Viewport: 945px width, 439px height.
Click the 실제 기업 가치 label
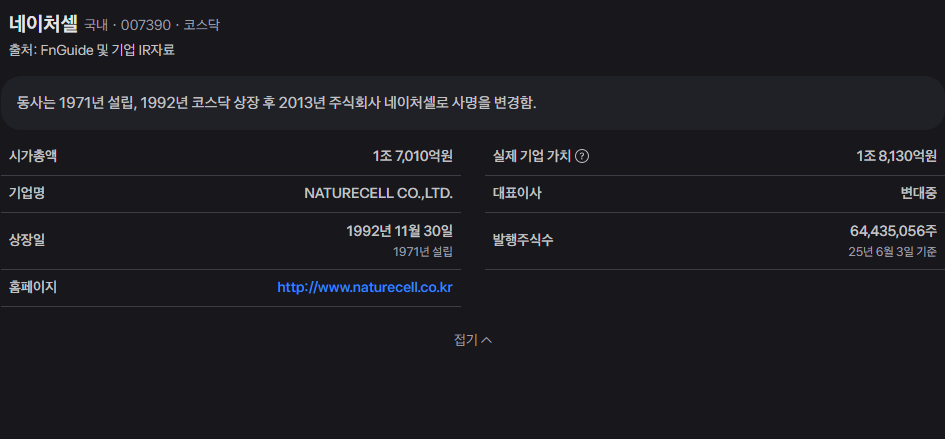[x=532, y=156]
